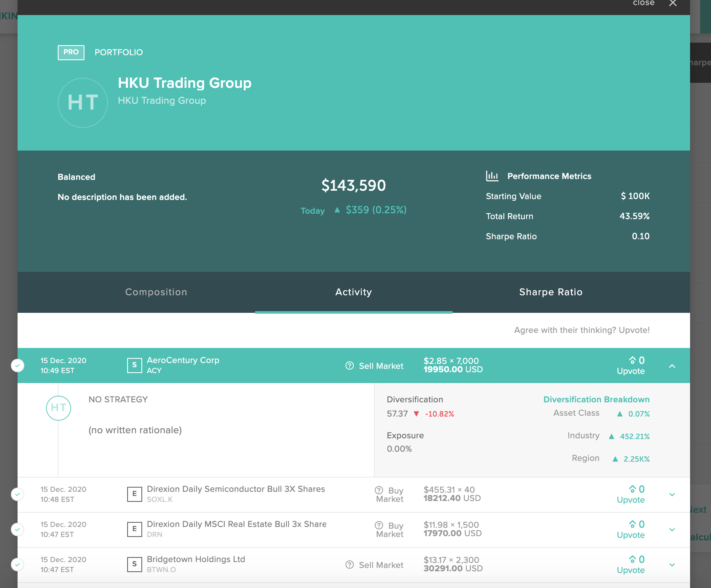Click the help icon next to Buy Market for DRN

pos(379,525)
